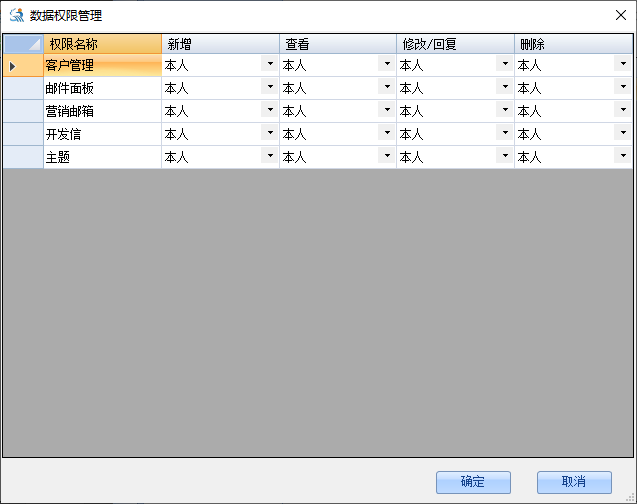
Task: Open 删除 dropdown for 主题 row
Action: (x=623, y=156)
